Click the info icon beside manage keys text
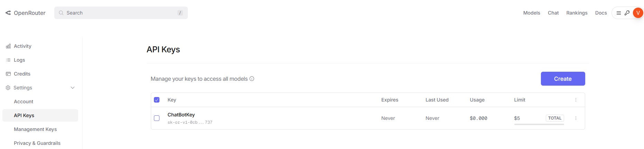The height and width of the screenshot is (149, 644). pyautogui.click(x=252, y=79)
